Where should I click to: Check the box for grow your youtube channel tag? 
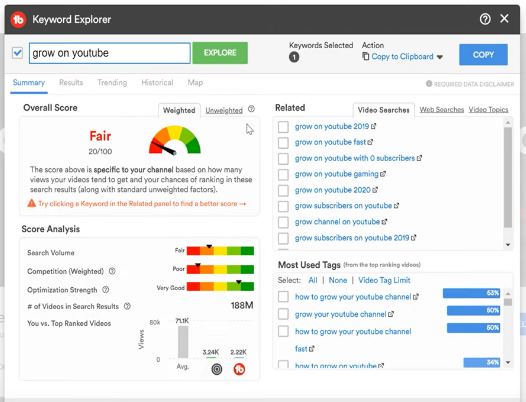[x=283, y=314]
